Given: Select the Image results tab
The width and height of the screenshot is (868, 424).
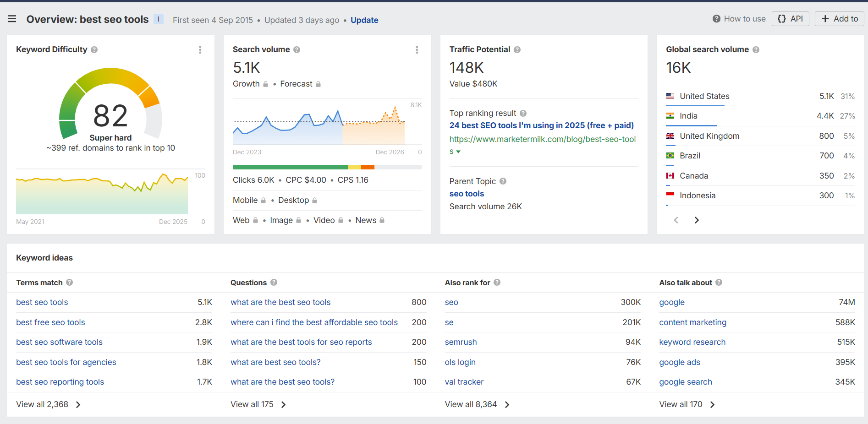Looking at the screenshot, I should (x=281, y=220).
